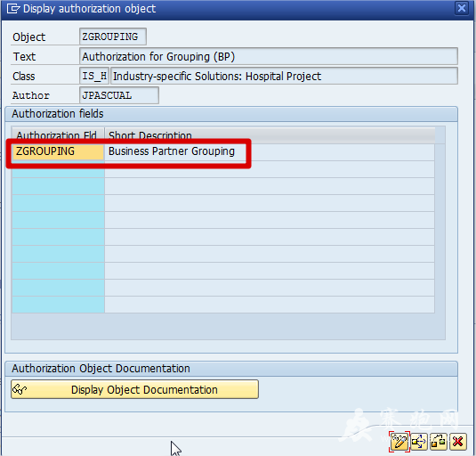Close the Display authorization object dialog
Screen dimensions: 476x456
[x=462, y=8]
